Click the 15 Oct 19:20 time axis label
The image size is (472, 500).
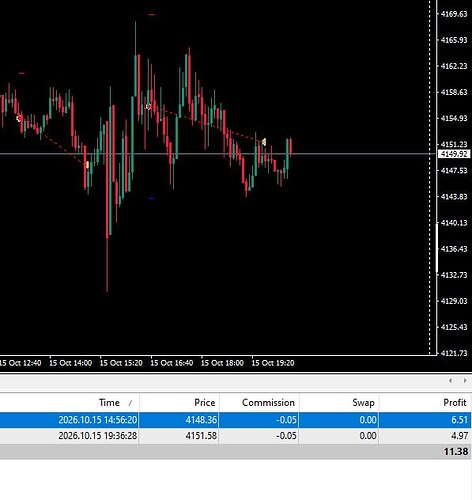273,363
